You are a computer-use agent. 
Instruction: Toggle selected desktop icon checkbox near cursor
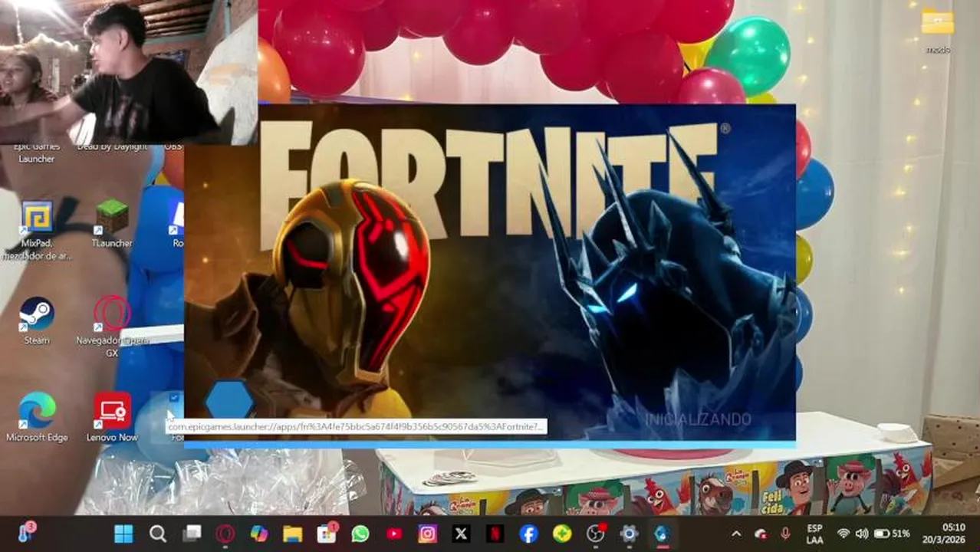174,397
